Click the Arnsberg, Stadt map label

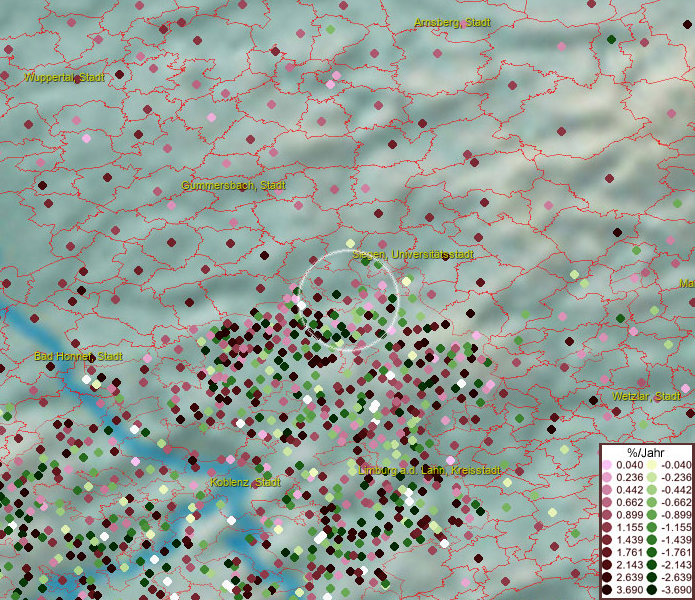coord(452,23)
